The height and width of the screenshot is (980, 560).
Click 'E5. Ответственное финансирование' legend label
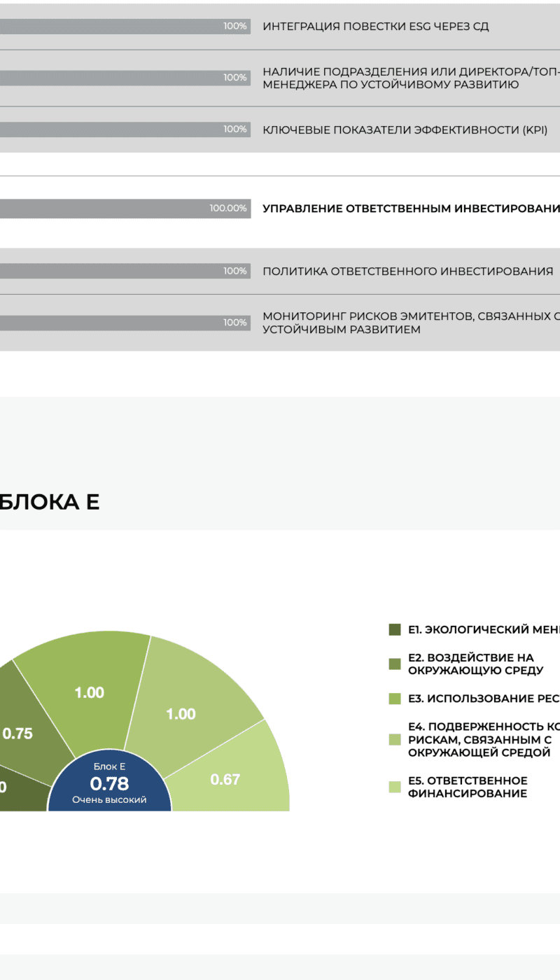pos(468,787)
